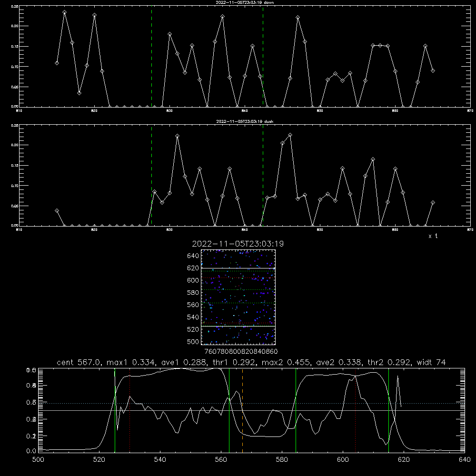Select the 'max2 0.455' value in the stats line
This screenshot has width=476, height=476.
287,362
